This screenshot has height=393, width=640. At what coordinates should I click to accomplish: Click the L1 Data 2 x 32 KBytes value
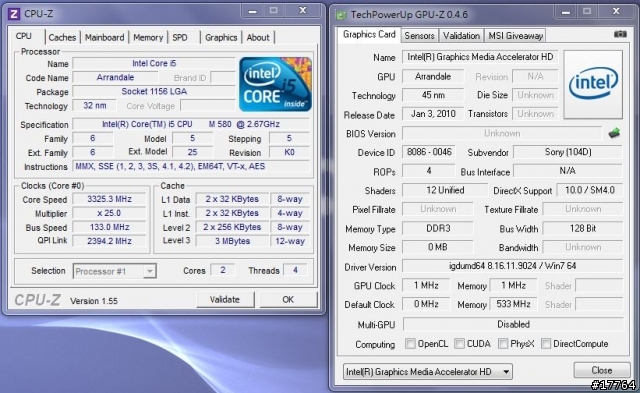(x=232, y=199)
